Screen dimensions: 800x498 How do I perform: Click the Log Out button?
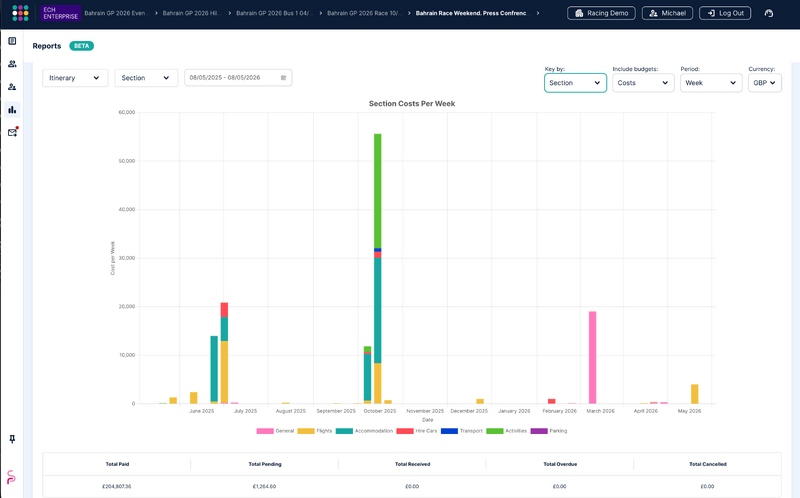725,13
